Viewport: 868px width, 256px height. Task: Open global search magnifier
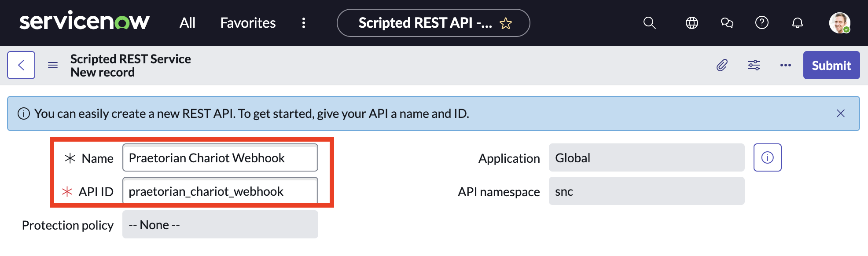pos(650,23)
